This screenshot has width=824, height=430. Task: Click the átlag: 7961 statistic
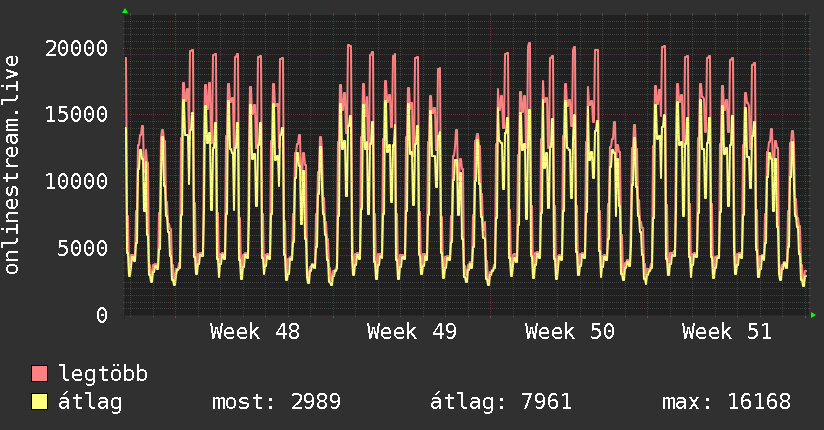[x=501, y=402]
